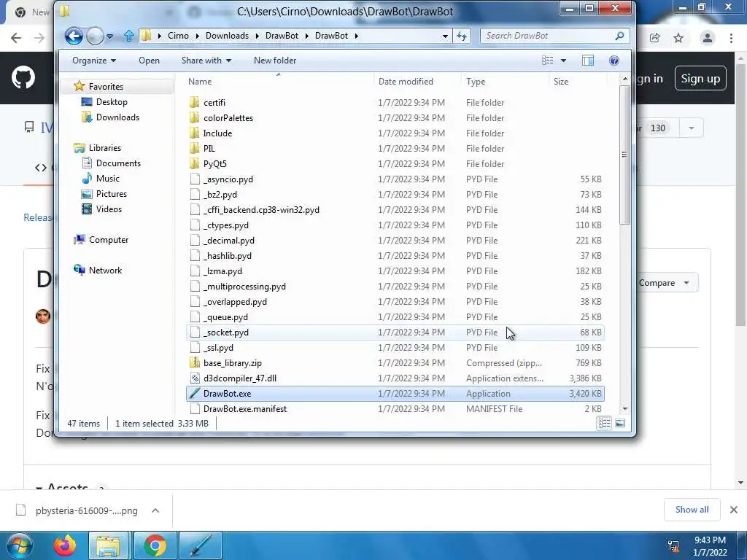This screenshot has height=560, width=747.
Task: Sort by the Size column header
Action: (x=578, y=82)
